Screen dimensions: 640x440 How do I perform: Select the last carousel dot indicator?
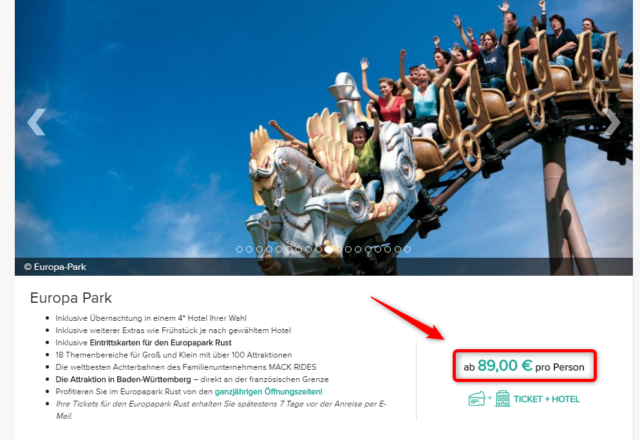click(x=407, y=249)
